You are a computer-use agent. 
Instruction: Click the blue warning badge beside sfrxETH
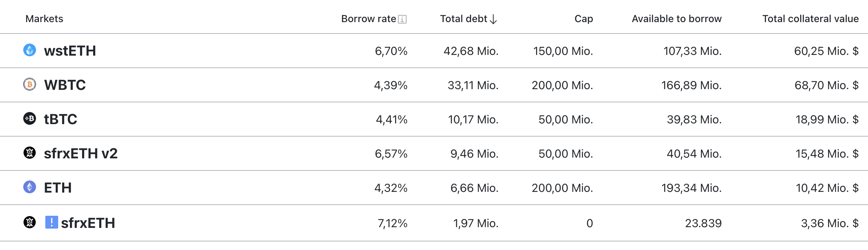(x=51, y=222)
